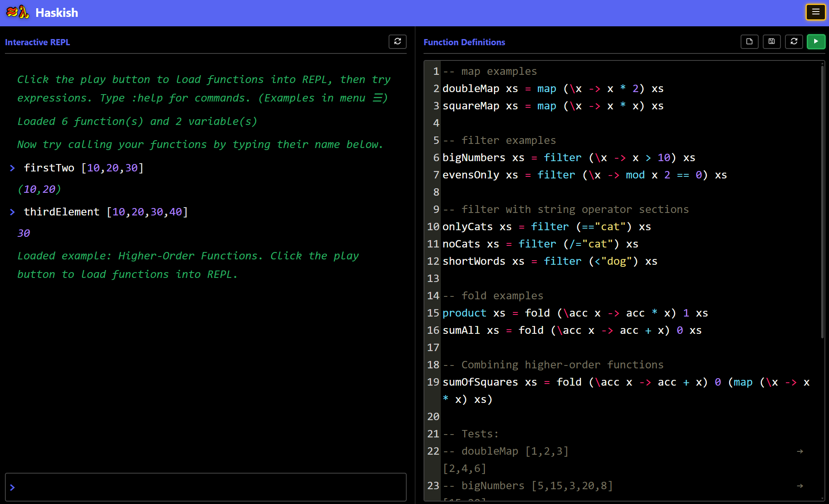The width and height of the screenshot is (829, 504).
Task: Click the result value 30
Action: [24, 233]
